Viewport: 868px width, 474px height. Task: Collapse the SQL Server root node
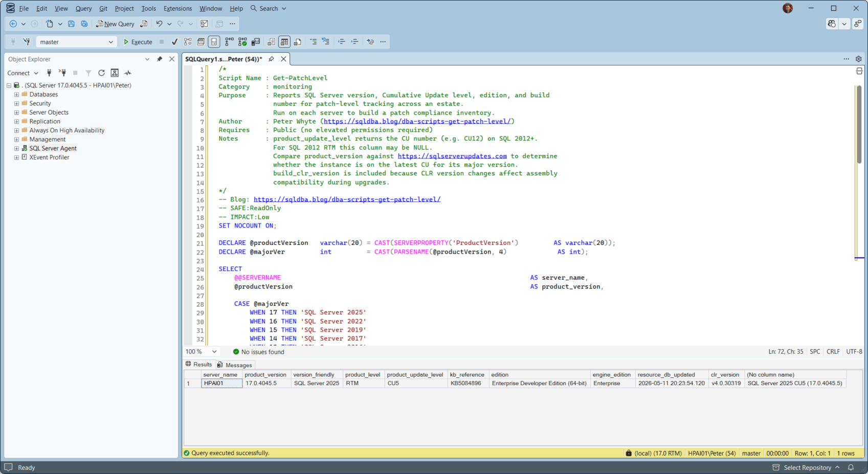[x=9, y=85]
